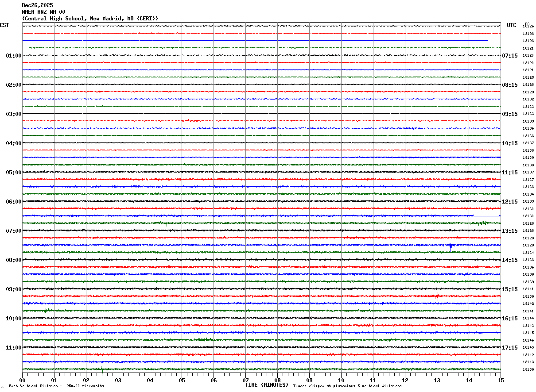Click the CST time zone label

(x=4, y=25)
